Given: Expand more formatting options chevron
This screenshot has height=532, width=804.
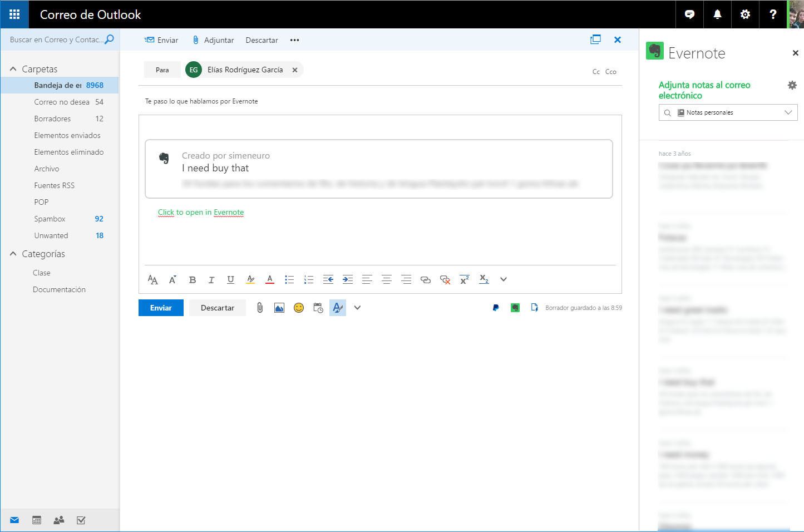Looking at the screenshot, I should pos(504,279).
